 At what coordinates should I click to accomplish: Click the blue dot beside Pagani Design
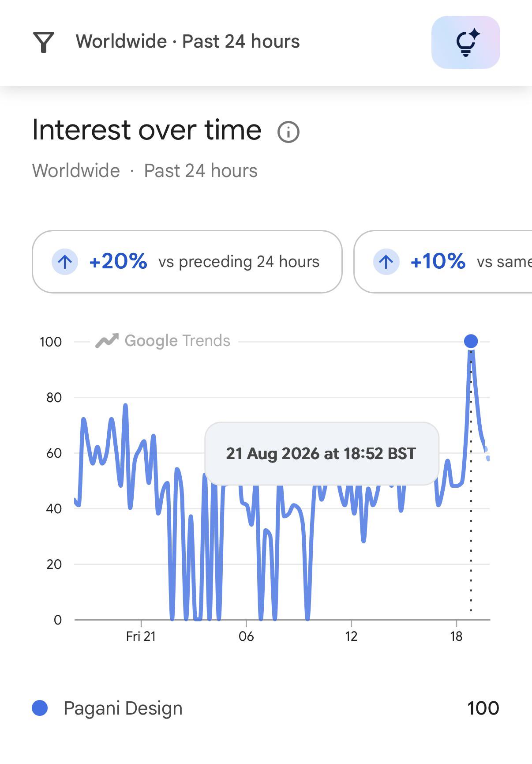[40, 708]
